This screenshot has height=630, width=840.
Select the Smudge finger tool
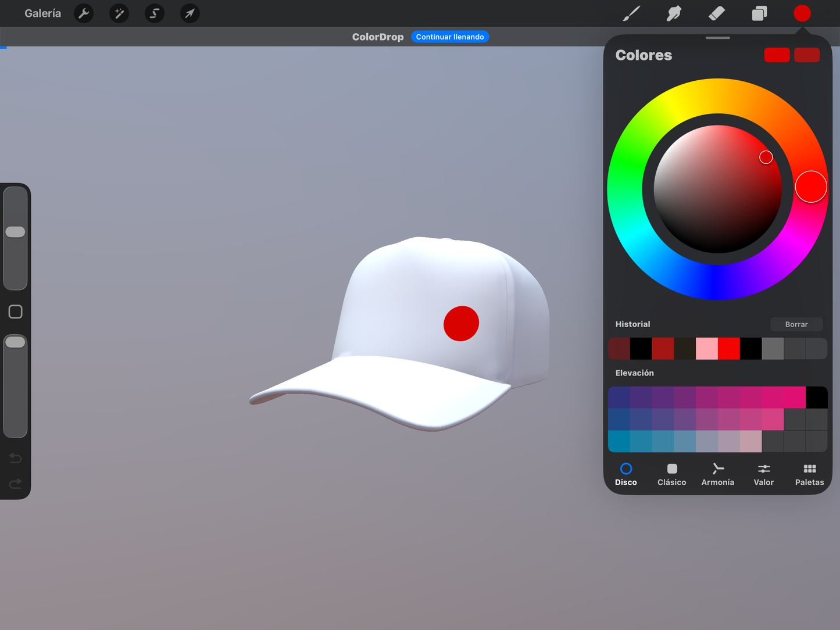674,13
